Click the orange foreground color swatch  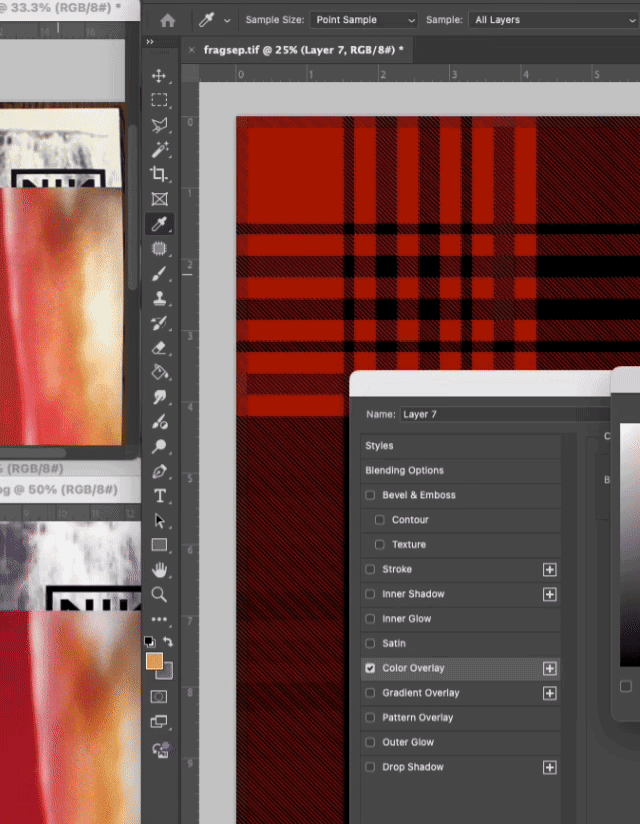point(154,661)
